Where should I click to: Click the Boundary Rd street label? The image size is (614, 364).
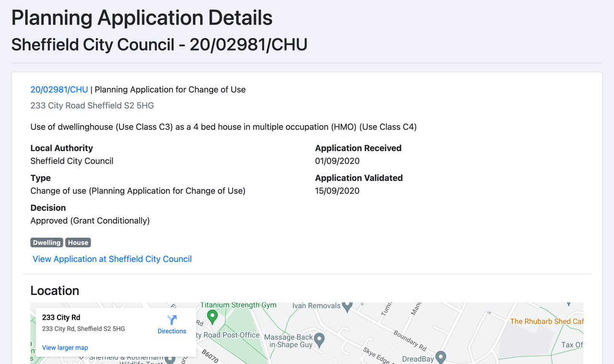point(410,340)
